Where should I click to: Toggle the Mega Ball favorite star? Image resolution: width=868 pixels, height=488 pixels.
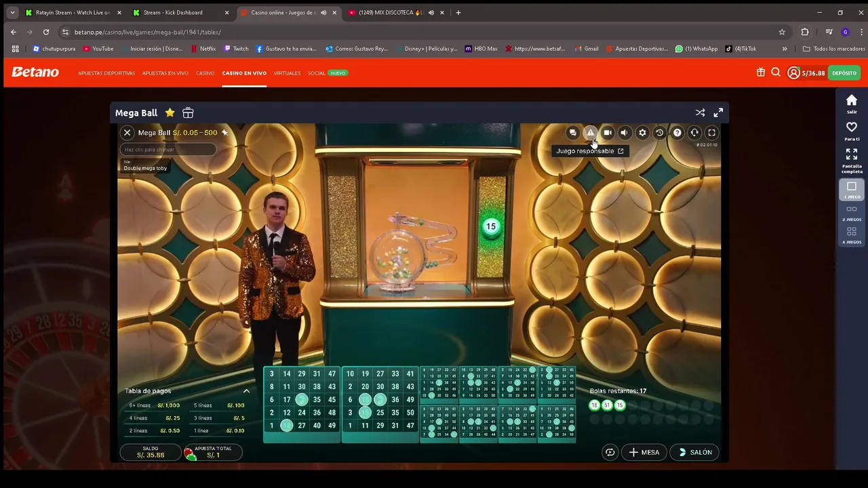tap(170, 113)
